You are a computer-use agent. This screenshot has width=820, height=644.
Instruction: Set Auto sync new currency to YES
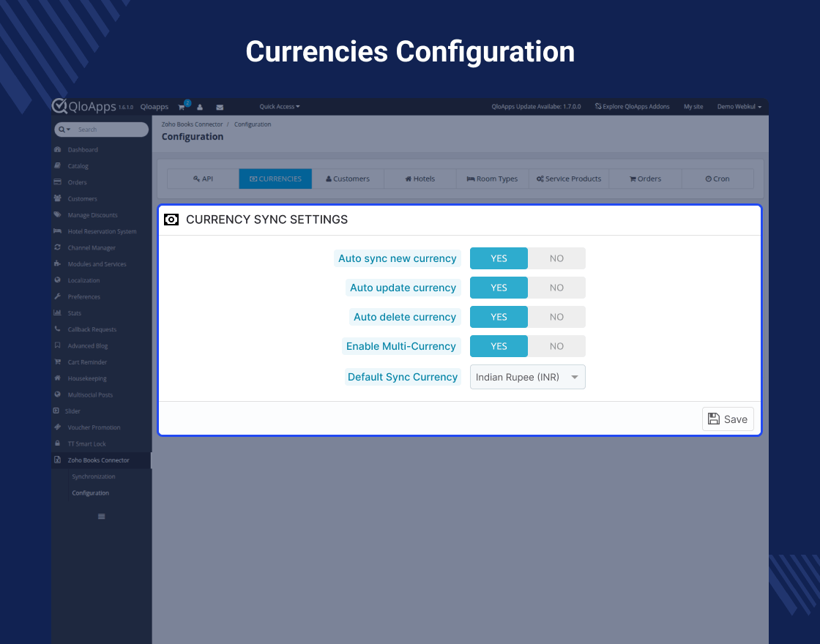[499, 258]
